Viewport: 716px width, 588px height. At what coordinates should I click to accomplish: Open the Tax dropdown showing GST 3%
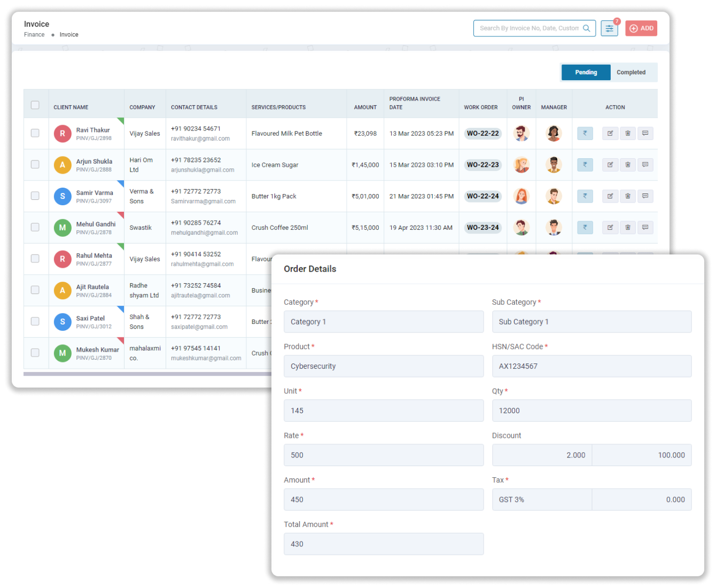click(542, 499)
